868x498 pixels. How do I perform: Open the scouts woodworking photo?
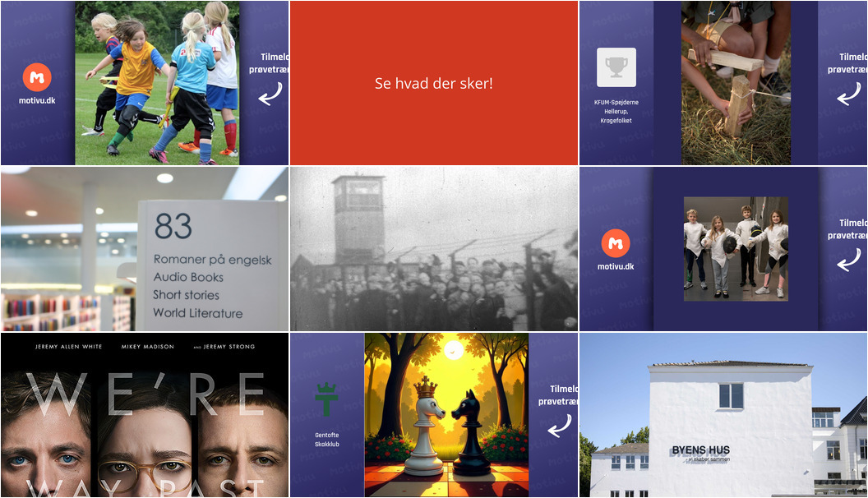736,83
